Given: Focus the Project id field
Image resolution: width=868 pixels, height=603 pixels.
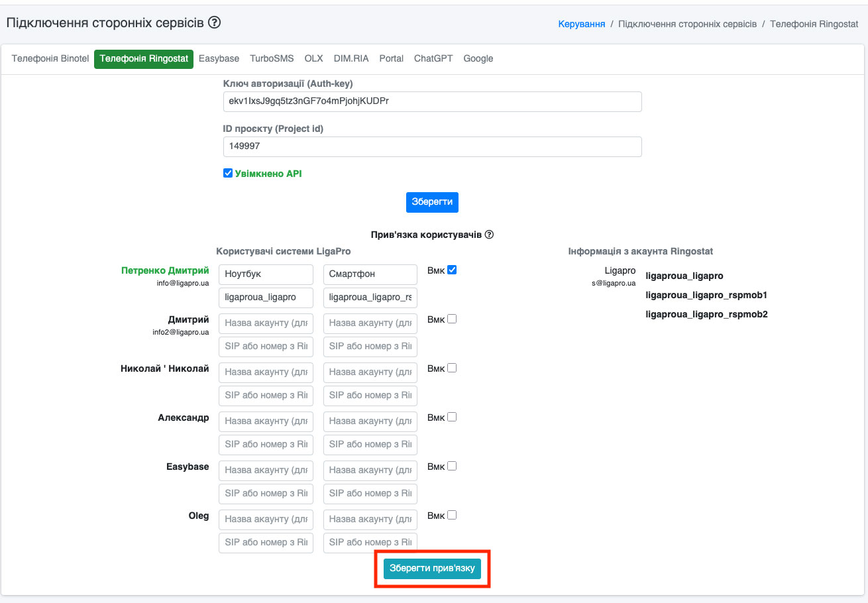Looking at the screenshot, I should click(x=432, y=146).
